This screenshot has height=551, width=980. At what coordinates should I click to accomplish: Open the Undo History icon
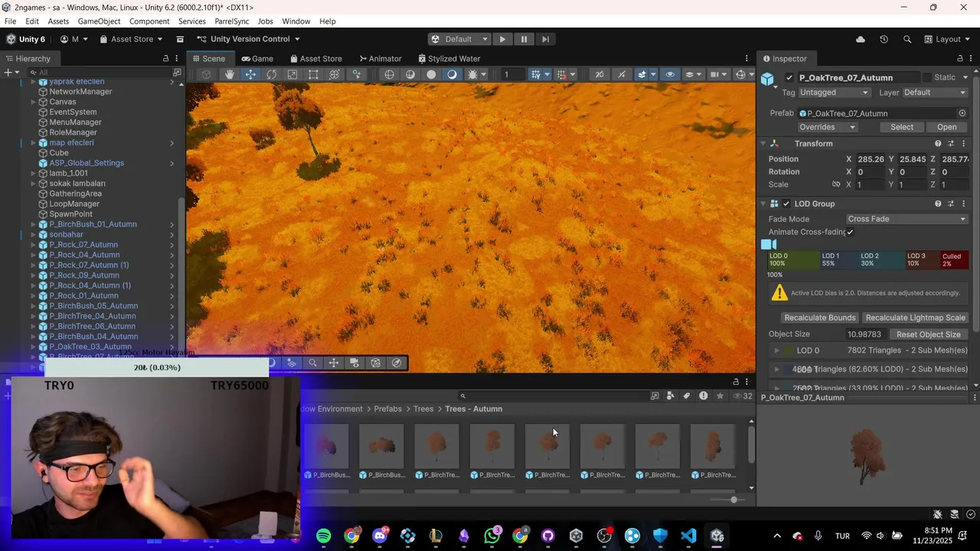point(884,39)
